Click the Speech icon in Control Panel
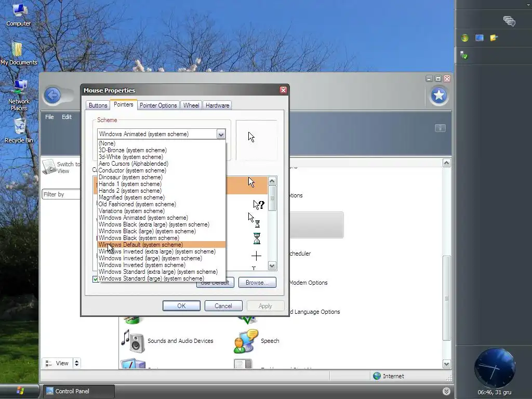 coord(246,341)
